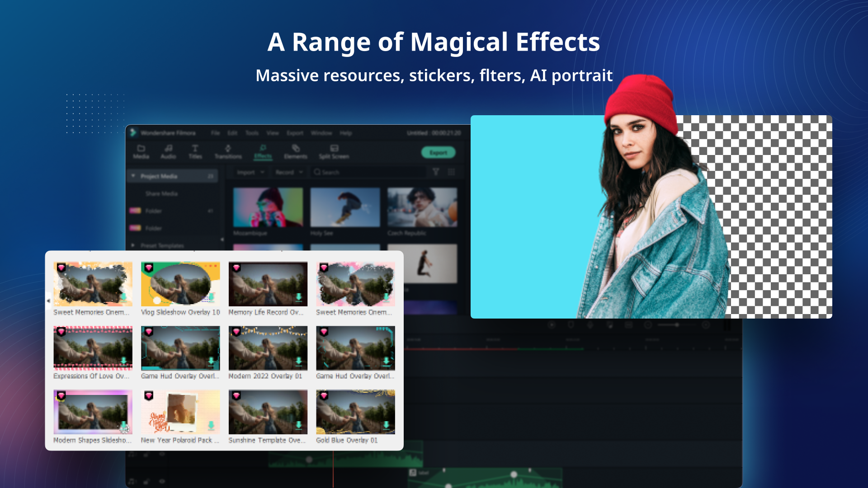Select the Mozambique video thumbnail

pos(268,207)
